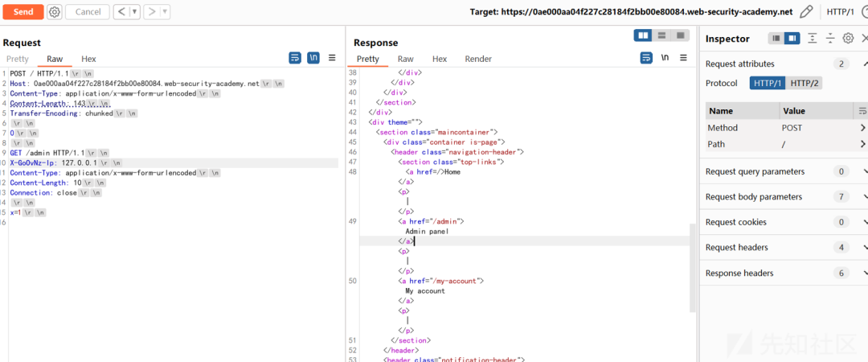
Task: Click Content-Length: 143 header line
Action: pyautogui.click(x=59, y=103)
